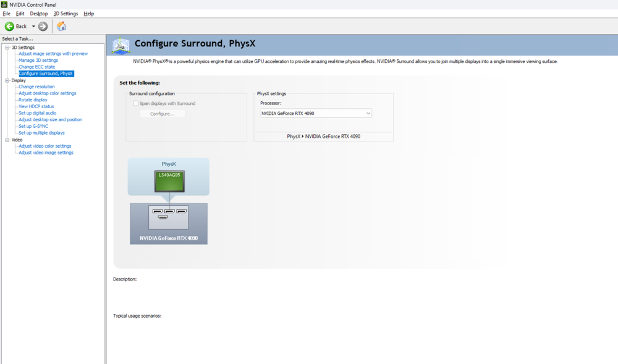This screenshot has height=364, width=618.
Task: Click the NVIDIA Control Panel title icon
Action: pyautogui.click(x=4, y=5)
